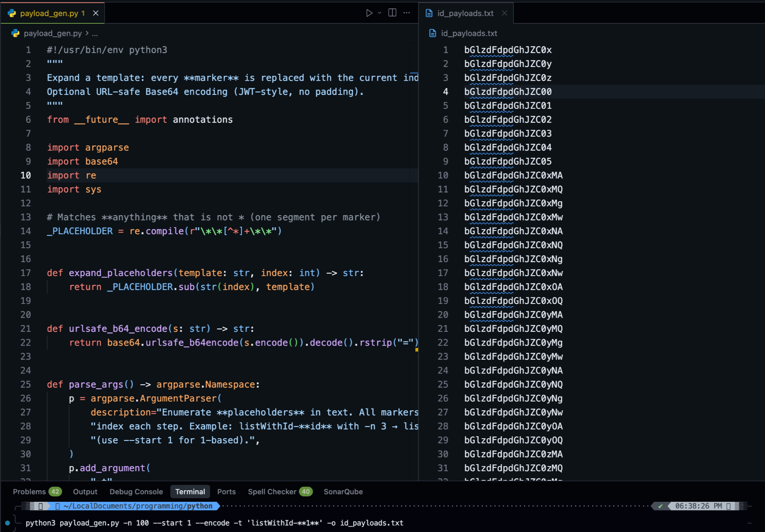Viewport: 765px width, 532px height.
Task: Switch to the Output panel
Action: [x=85, y=491]
